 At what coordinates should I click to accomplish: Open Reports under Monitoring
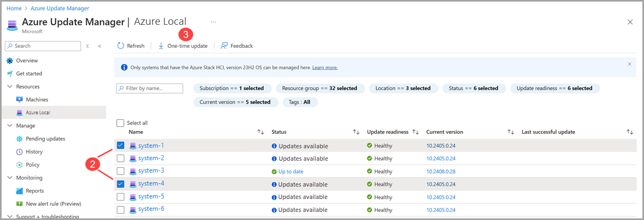[34, 191]
